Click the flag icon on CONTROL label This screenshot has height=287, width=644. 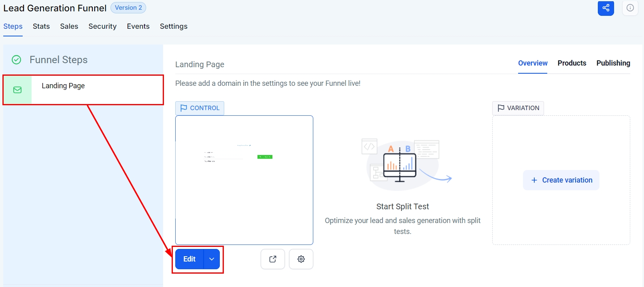[184, 108]
